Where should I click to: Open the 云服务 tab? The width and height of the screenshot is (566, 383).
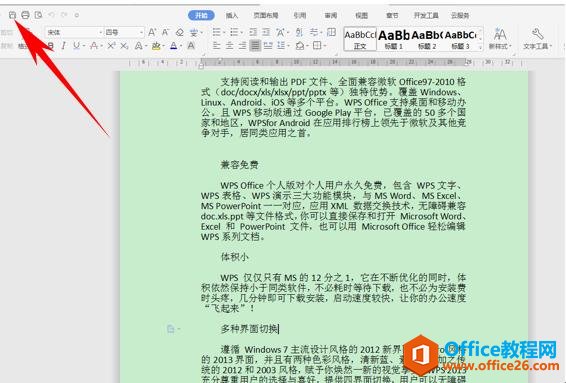coord(460,15)
